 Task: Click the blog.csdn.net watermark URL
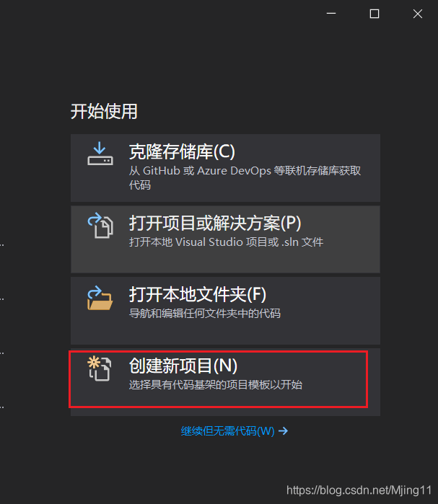(359, 490)
